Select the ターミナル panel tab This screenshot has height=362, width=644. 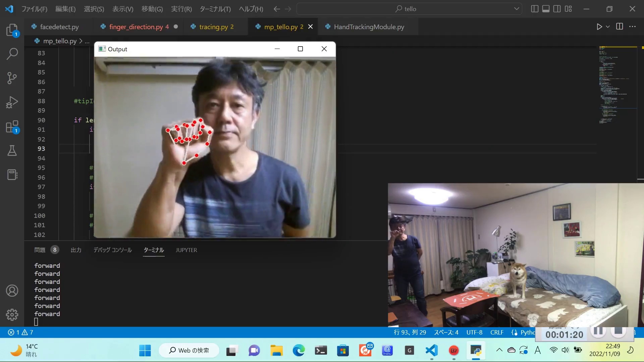pyautogui.click(x=154, y=250)
